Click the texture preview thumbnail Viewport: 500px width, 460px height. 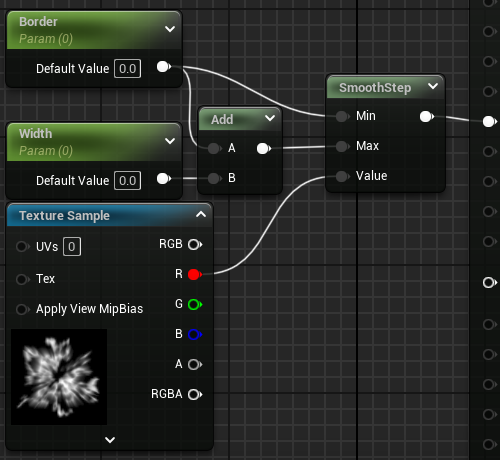click(x=59, y=377)
